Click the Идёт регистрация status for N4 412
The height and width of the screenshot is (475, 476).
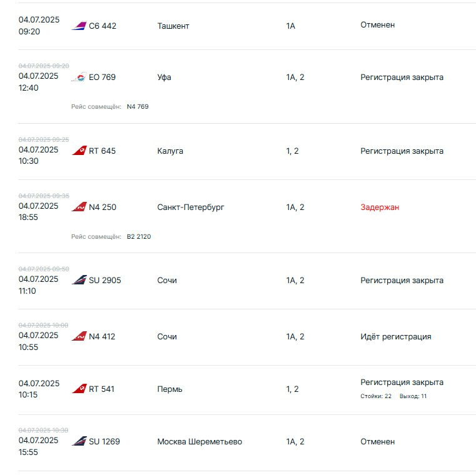pos(396,337)
